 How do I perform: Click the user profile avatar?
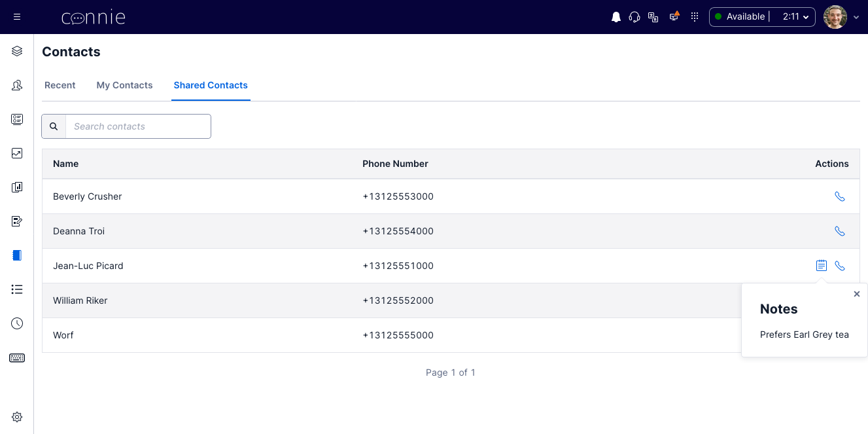[x=835, y=17]
